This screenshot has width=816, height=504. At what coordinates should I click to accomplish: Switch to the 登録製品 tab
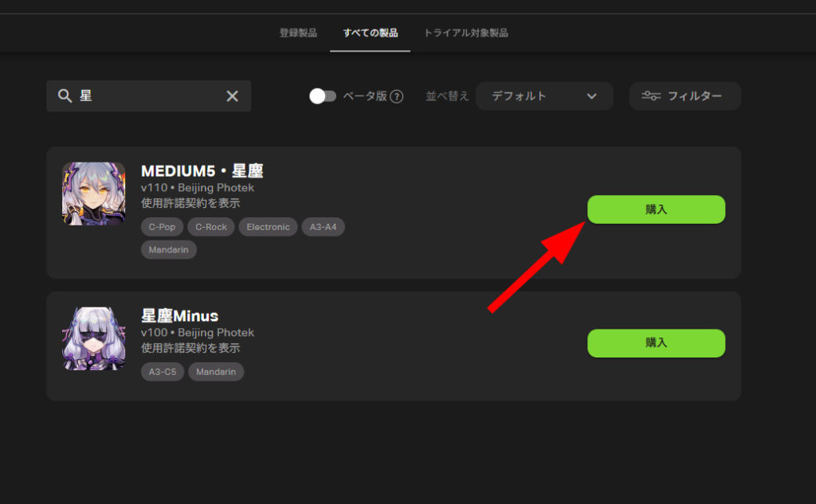(298, 33)
